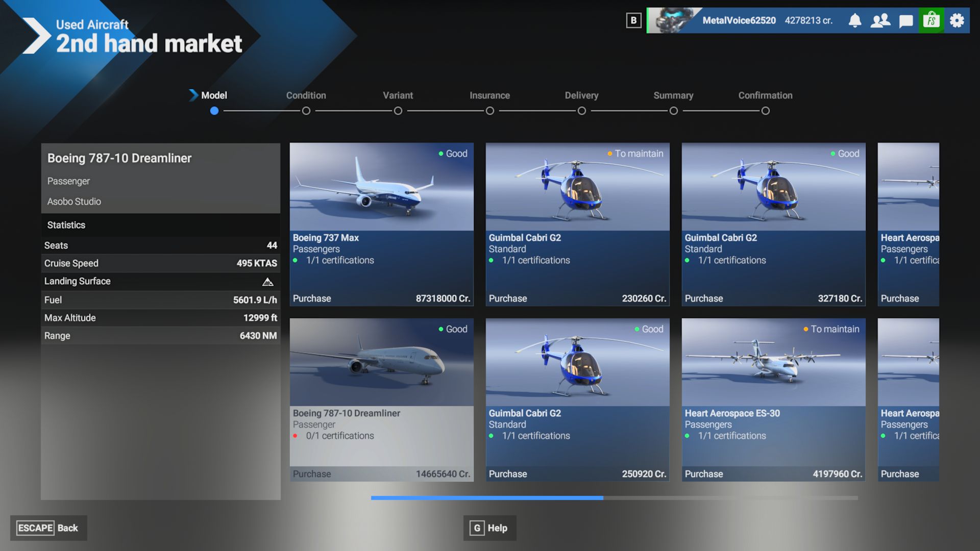The image size is (980, 551).
Task: Open the friends group icon
Action: 880,20
